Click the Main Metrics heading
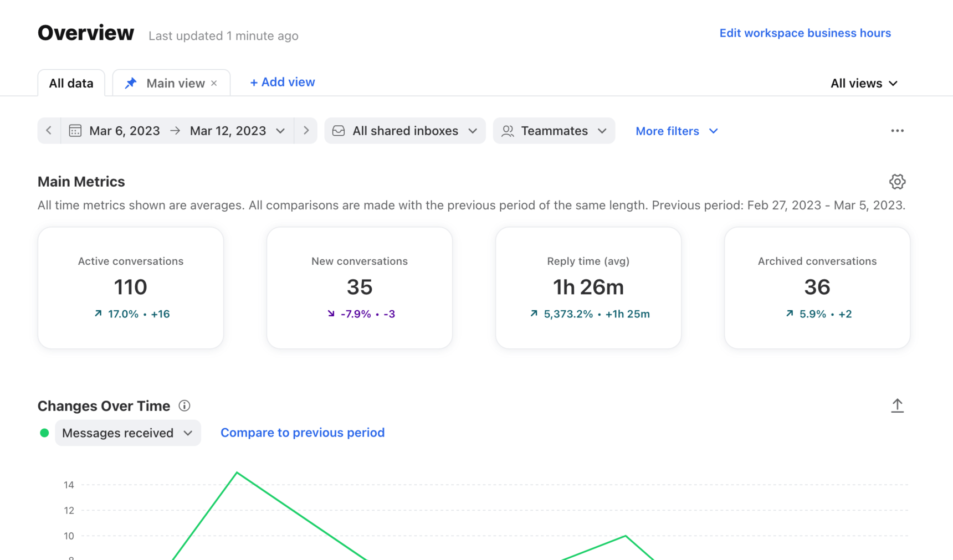Screen dimensions: 953x560 (x=81, y=182)
